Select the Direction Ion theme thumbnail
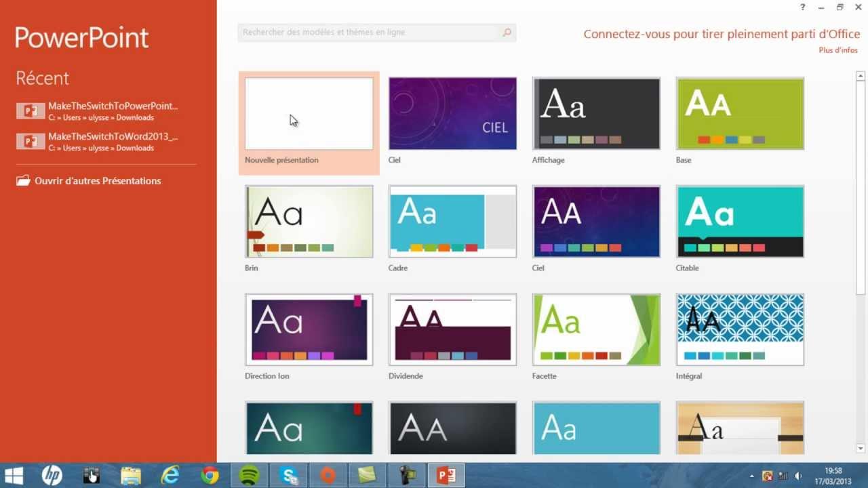The width and height of the screenshot is (868, 488). pos(309,329)
